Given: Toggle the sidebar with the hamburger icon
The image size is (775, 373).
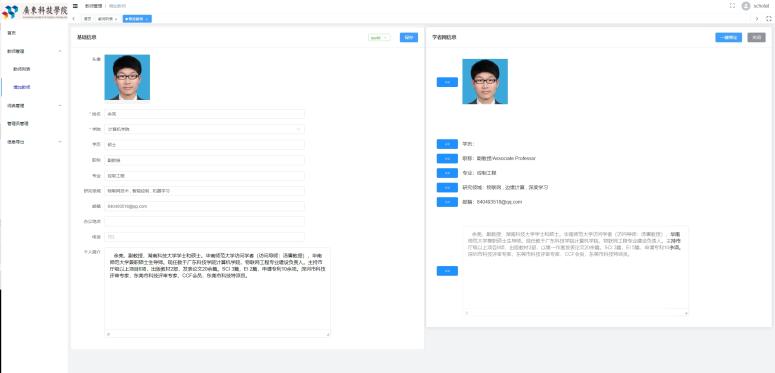Looking at the screenshot, I should coord(76,6).
